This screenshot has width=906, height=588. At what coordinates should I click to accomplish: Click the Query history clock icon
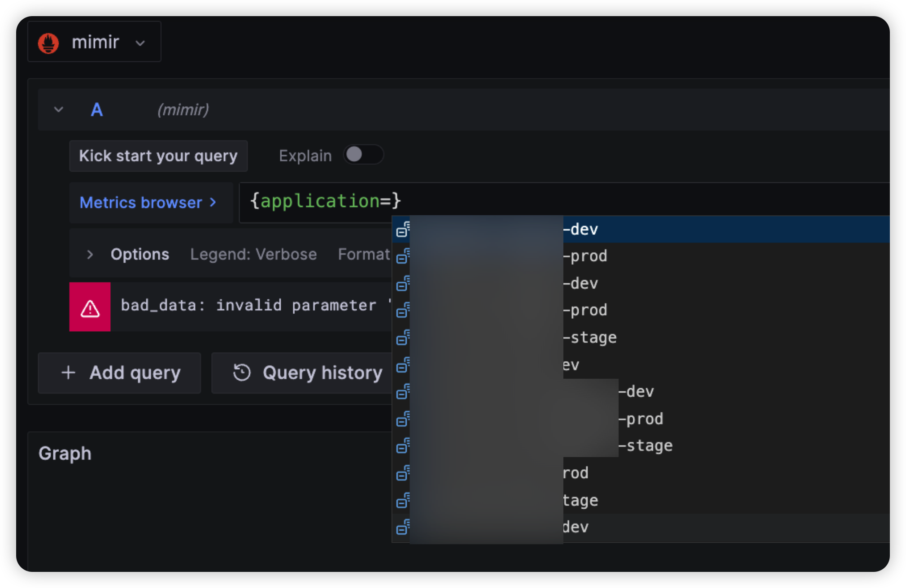[242, 373]
